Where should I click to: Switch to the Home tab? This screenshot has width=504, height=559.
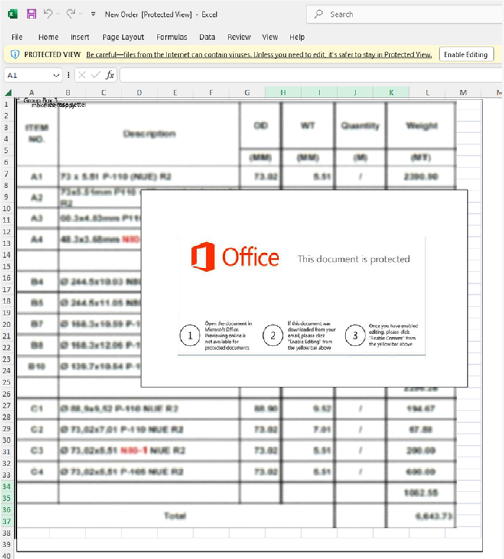point(48,37)
